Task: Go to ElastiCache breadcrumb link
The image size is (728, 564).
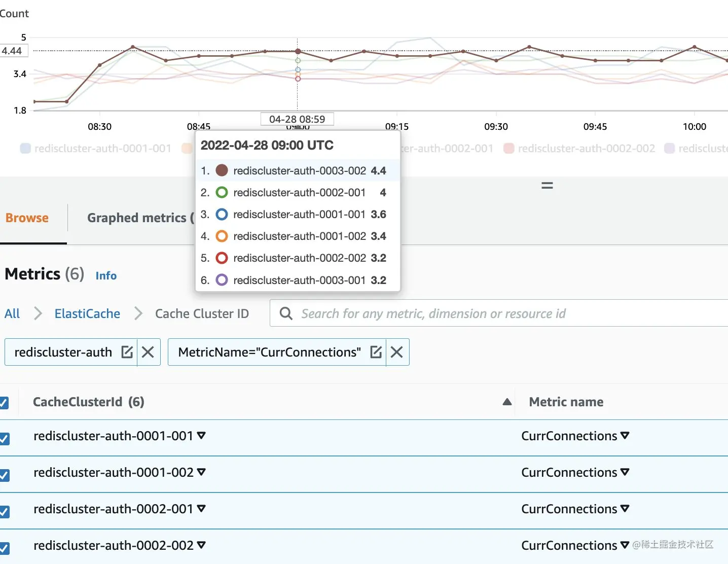Action: (87, 313)
